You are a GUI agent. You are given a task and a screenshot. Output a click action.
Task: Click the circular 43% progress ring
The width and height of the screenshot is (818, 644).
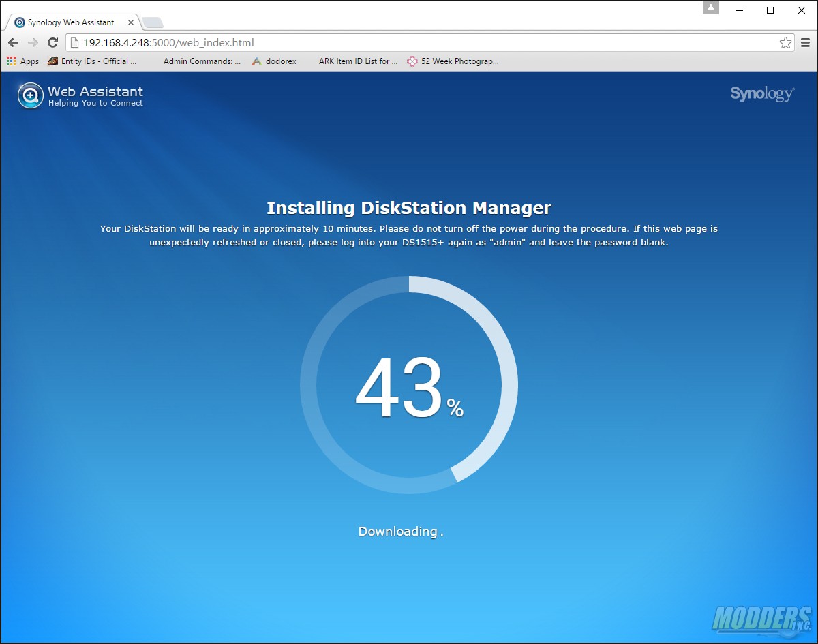409,385
